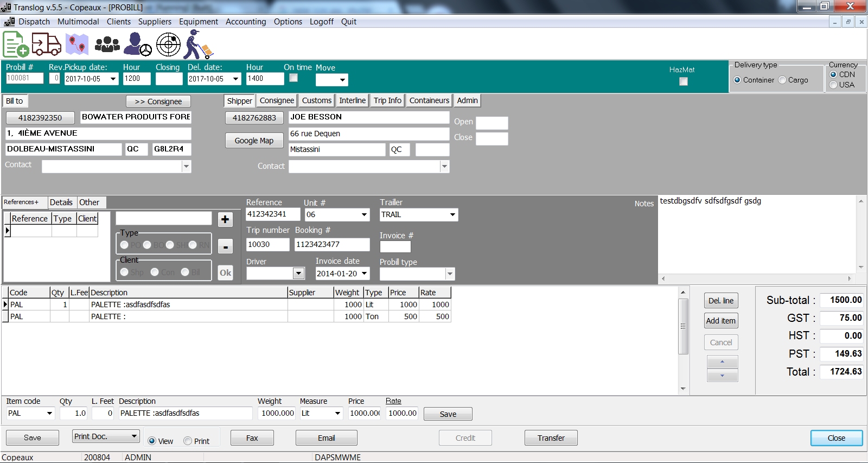Viewport: 868px width, 463px height.
Task: Open the route map icon
Action: [77, 45]
